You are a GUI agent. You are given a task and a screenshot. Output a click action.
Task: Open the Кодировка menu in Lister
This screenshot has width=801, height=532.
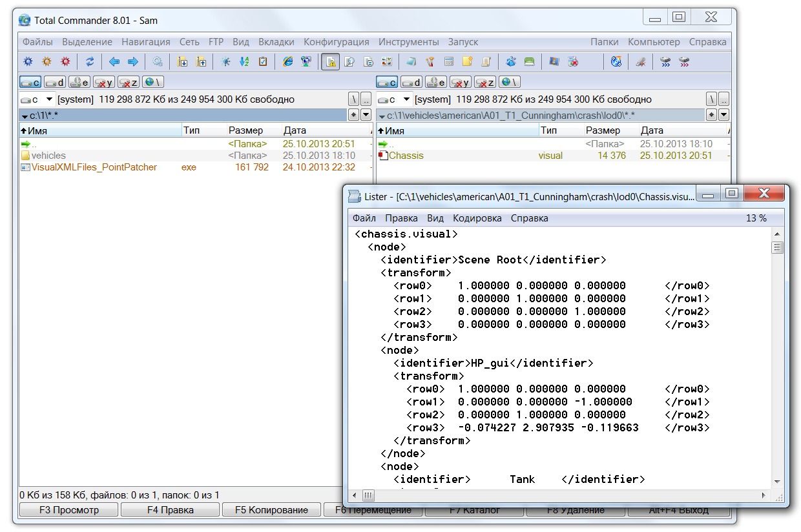click(x=477, y=218)
